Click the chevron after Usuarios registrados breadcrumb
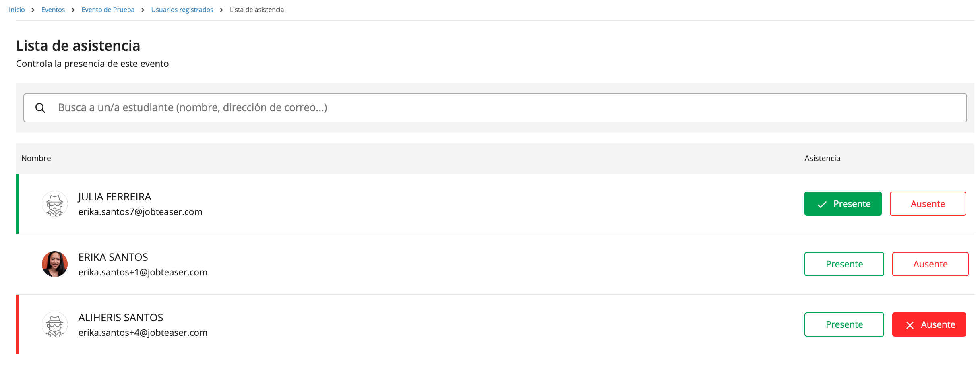Screen dimensions: 980x372 (x=221, y=10)
